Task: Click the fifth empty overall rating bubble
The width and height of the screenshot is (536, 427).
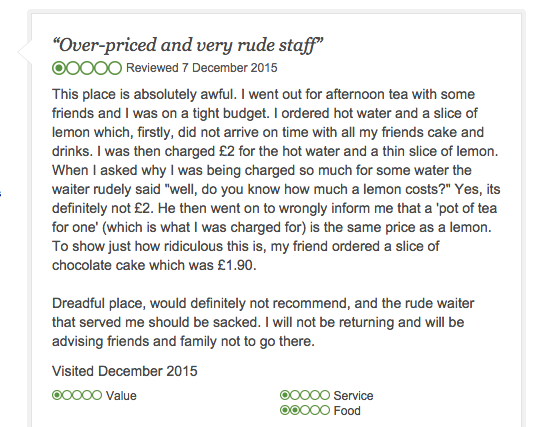Action: coord(115,68)
